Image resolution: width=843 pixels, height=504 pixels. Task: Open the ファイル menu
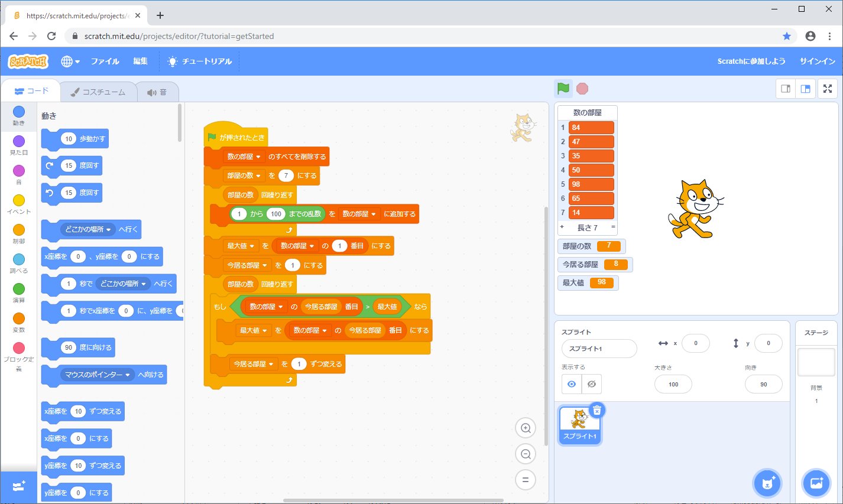[105, 61]
